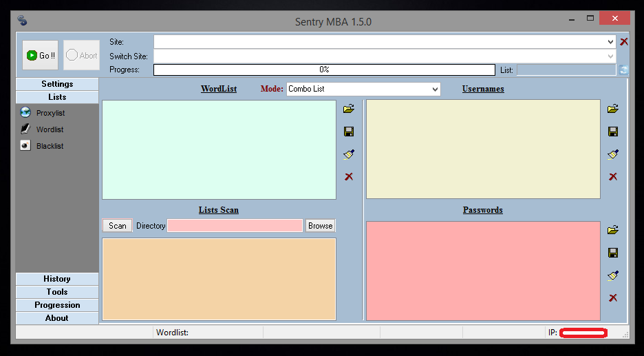Image resolution: width=644 pixels, height=356 pixels.
Task: Click the pink Directory input field
Action: pos(235,226)
